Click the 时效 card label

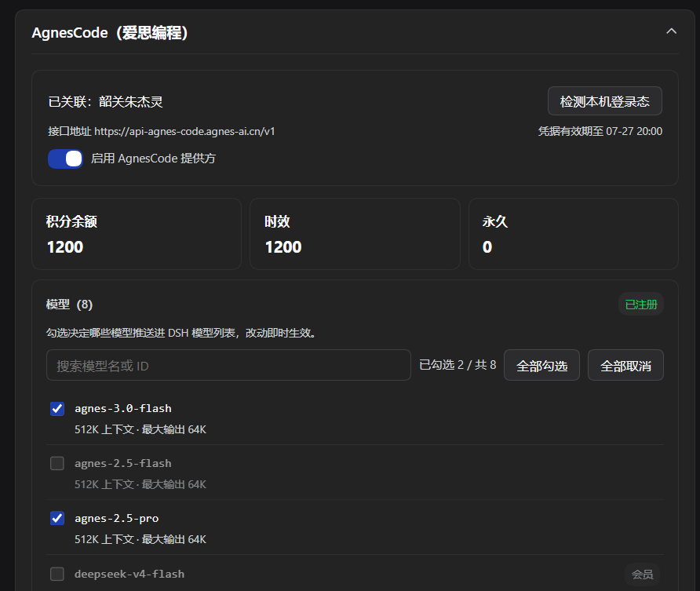[277, 221]
